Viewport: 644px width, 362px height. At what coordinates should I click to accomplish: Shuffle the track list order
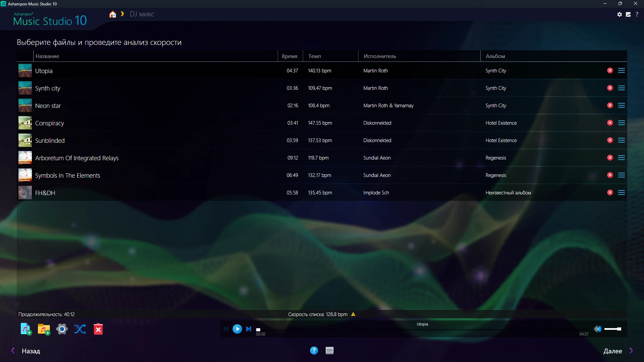pyautogui.click(x=80, y=329)
